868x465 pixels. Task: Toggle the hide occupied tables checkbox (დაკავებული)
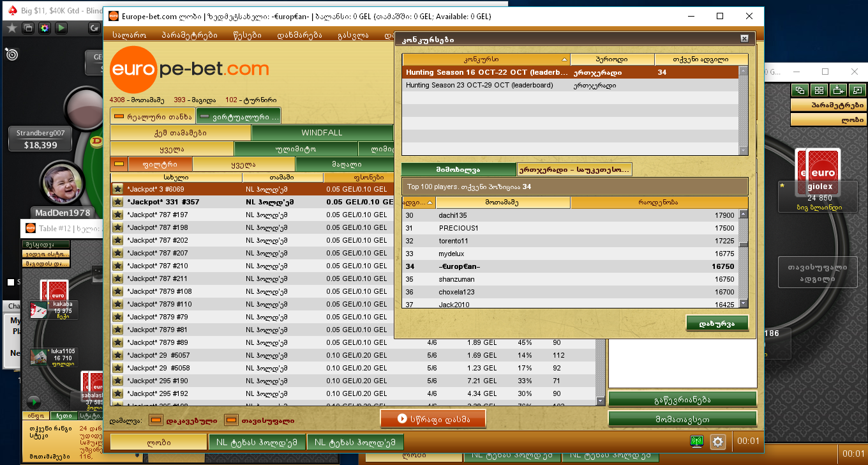click(156, 420)
